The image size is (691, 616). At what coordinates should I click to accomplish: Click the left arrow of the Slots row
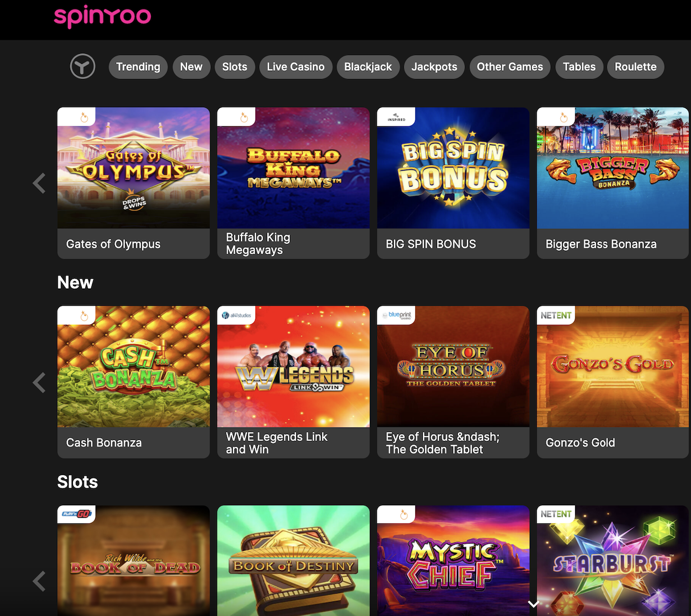coord(39,581)
